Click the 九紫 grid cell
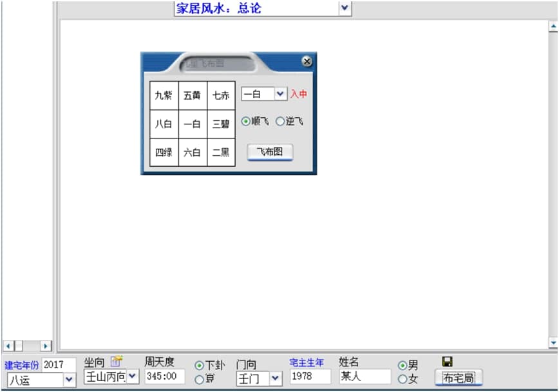Image resolution: width=559 pixels, height=392 pixels. pyautogui.click(x=164, y=95)
